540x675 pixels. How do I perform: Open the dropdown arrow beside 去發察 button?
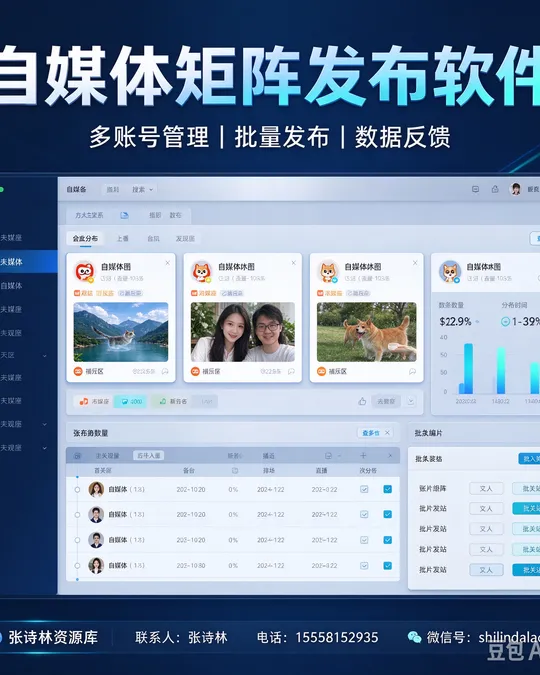[x=411, y=401]
